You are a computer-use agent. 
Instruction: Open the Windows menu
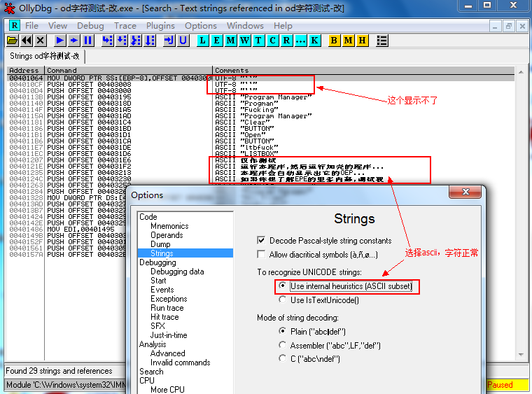pyautogui.click(x=245, y=26)
